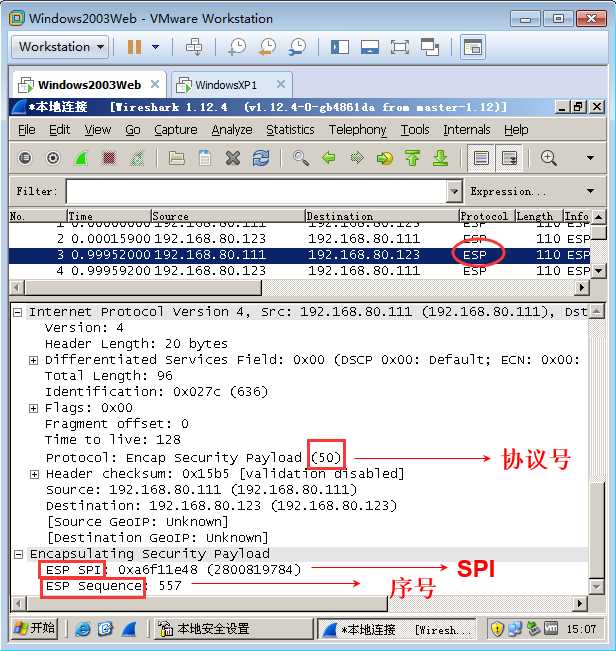Select packet number 4 row
Screen dimensions: 616x651
tap(300, 271)
